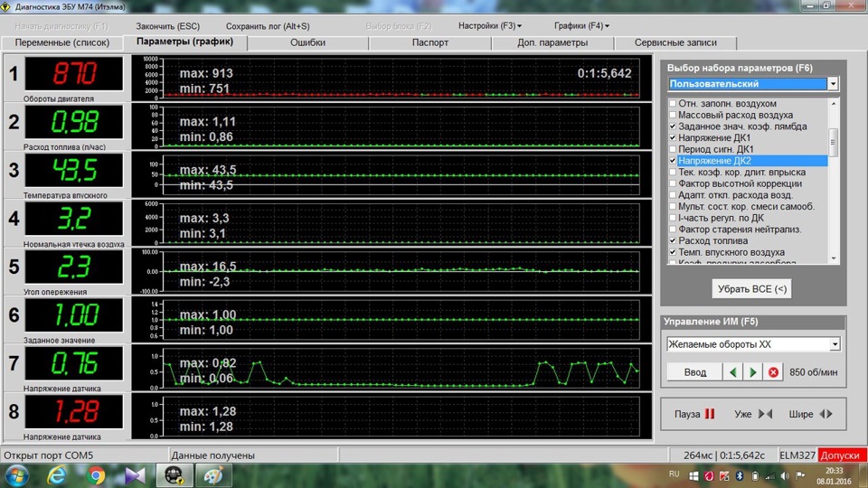Check Тек. коэф. кор. длит. впрыска
This screenshot has height=488, width=868.
click(x=673, y=172)
